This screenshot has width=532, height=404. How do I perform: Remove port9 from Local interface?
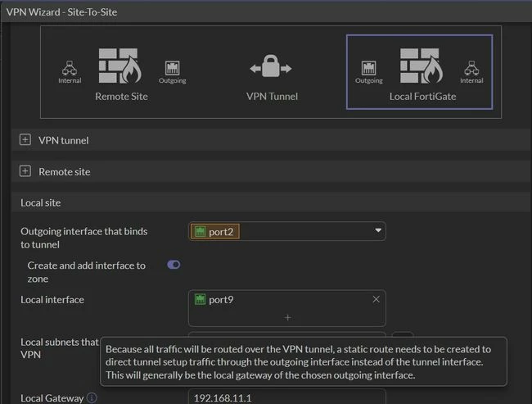[x=376, y=299]
